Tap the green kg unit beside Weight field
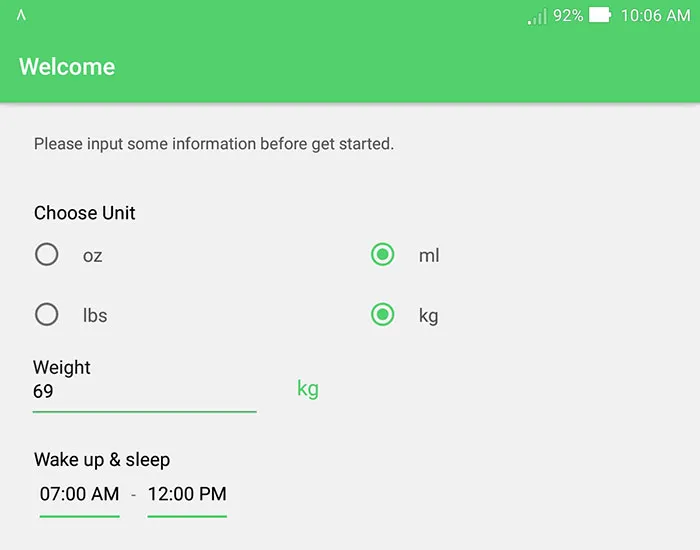Viewport: 700px width, 550px height. coord(308,388)
